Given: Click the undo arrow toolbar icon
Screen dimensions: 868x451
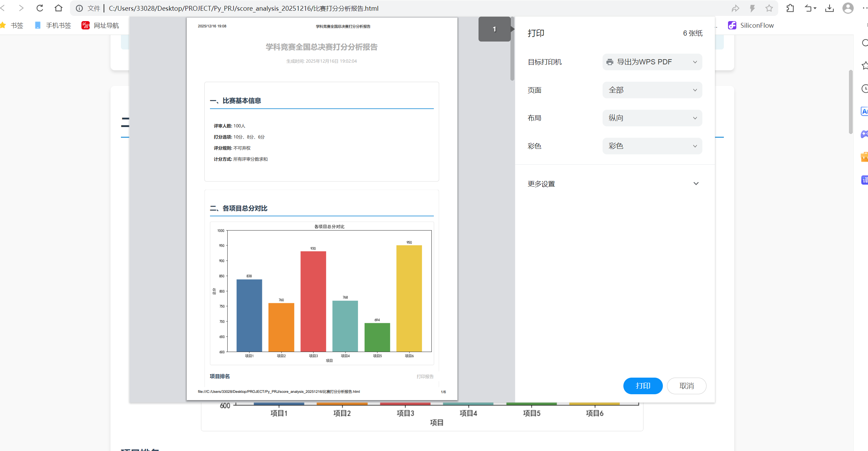Looking at the screenshot, I should pos(808,8).
